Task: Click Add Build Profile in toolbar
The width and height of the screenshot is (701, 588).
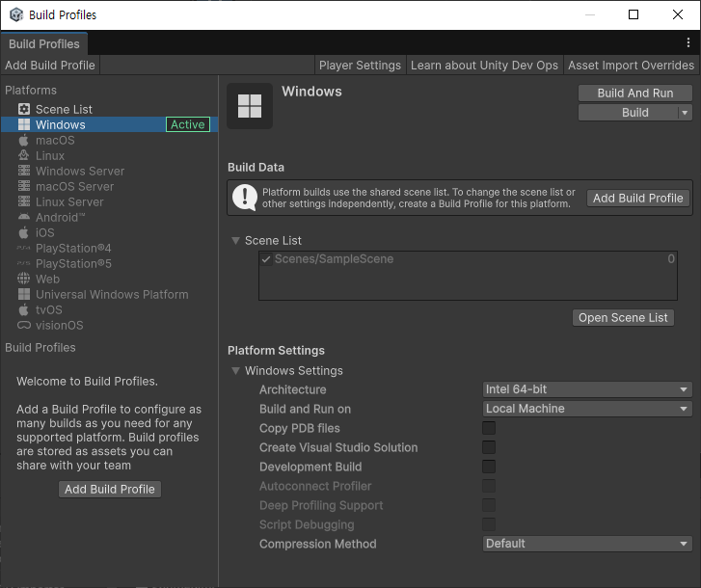Action: (x=50, y=66)
